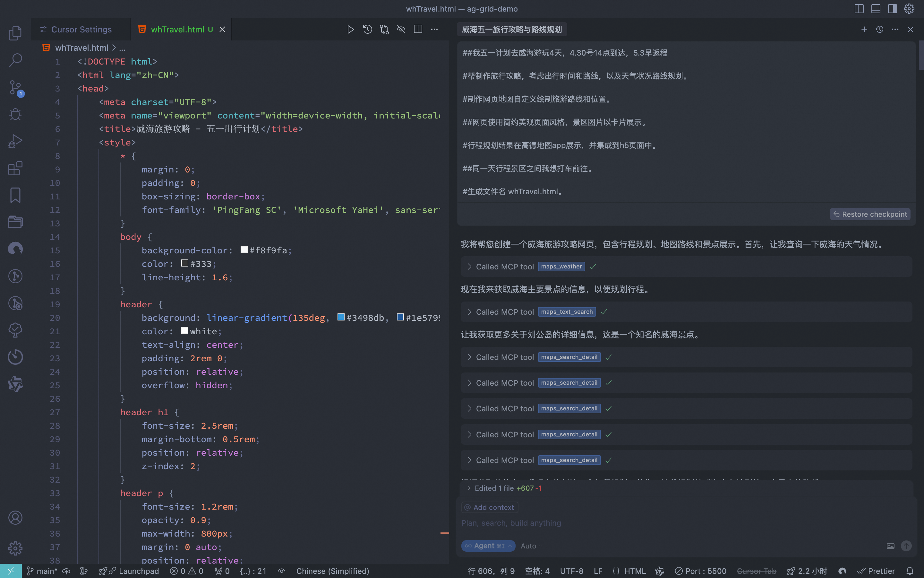Viewport: 924px width, 578px height.
Task: Open color picker for #3498db swatch
Action: pos(341,317)
